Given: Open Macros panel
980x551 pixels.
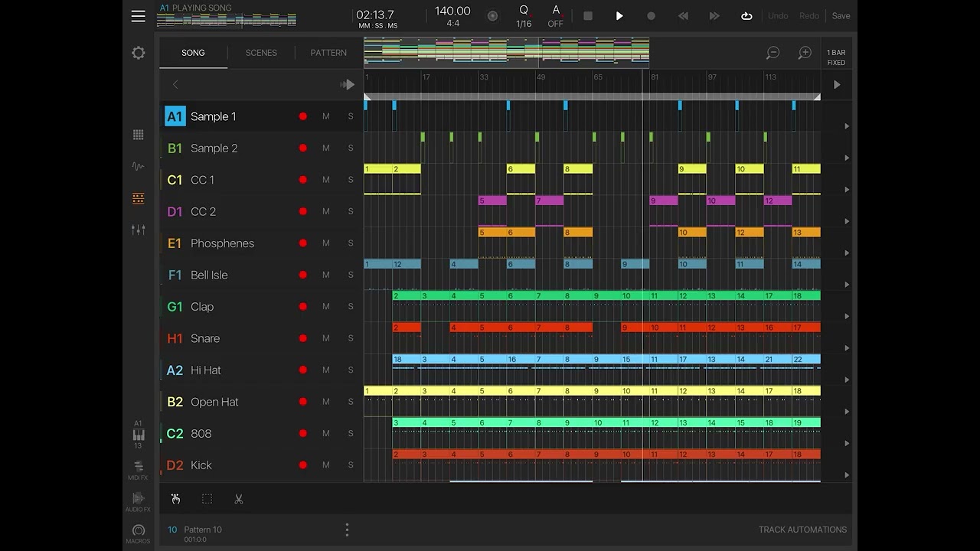Looking at the screenshot, I should pos(138,533).
